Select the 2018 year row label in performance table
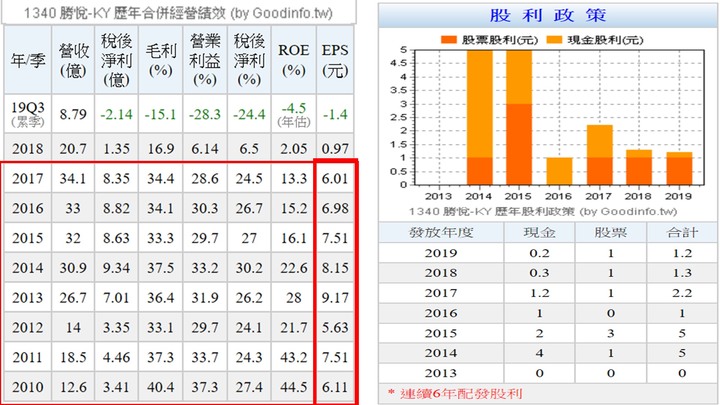Image resolution: width=720 pixels, height=405 pixels. click(x=28, y=148)
